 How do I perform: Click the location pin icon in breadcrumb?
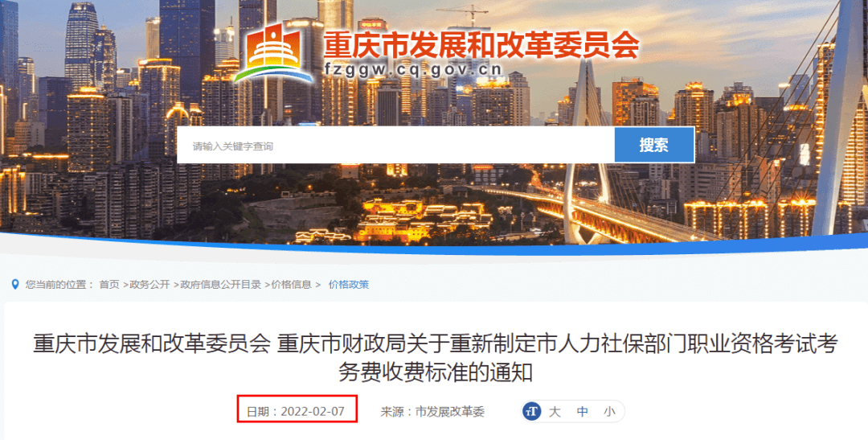(x=15, y=285)
